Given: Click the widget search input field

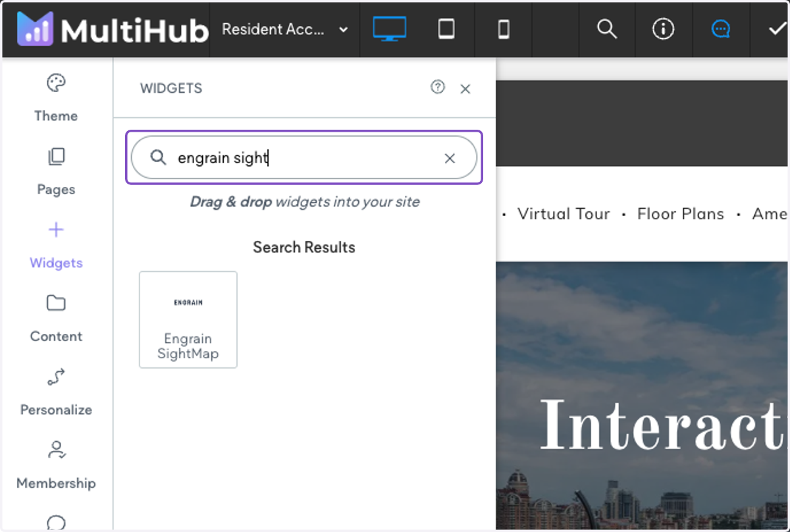Looking at the screenshot, I should tap(304, 158).
